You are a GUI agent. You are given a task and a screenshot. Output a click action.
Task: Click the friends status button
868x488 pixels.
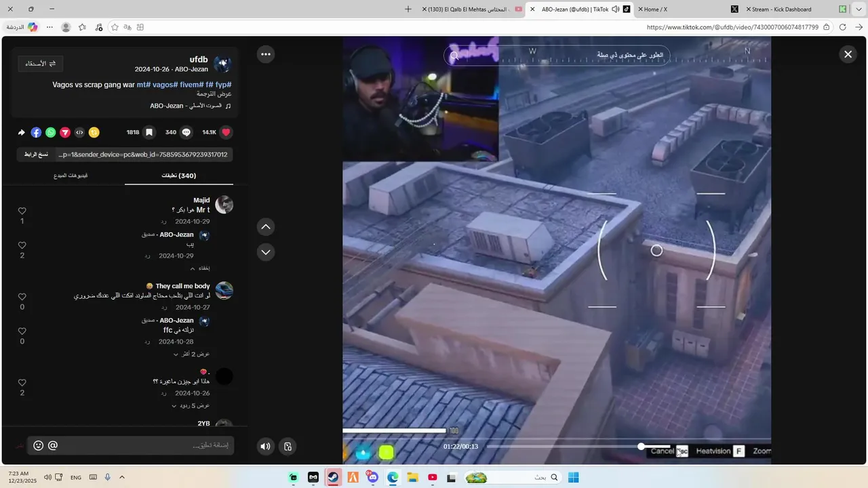(41, 63)
